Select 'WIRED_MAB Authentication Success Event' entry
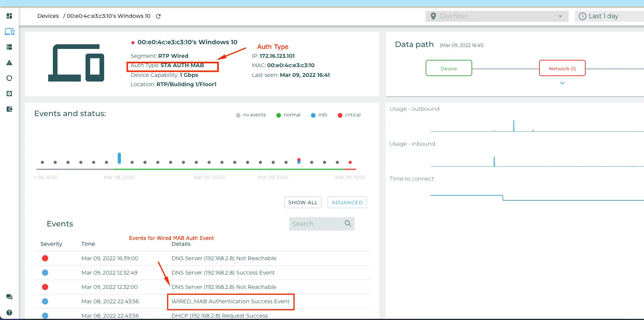The width and height of the screenshot is (644, 320). pos(230,301)
